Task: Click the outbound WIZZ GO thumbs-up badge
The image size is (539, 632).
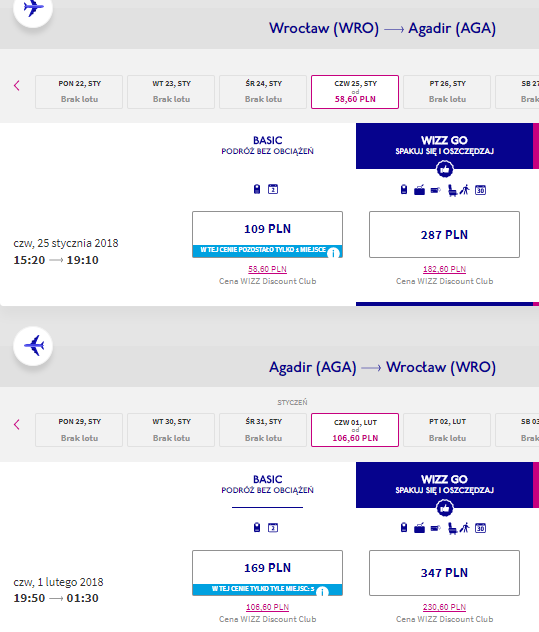Action: coord(445,169)
